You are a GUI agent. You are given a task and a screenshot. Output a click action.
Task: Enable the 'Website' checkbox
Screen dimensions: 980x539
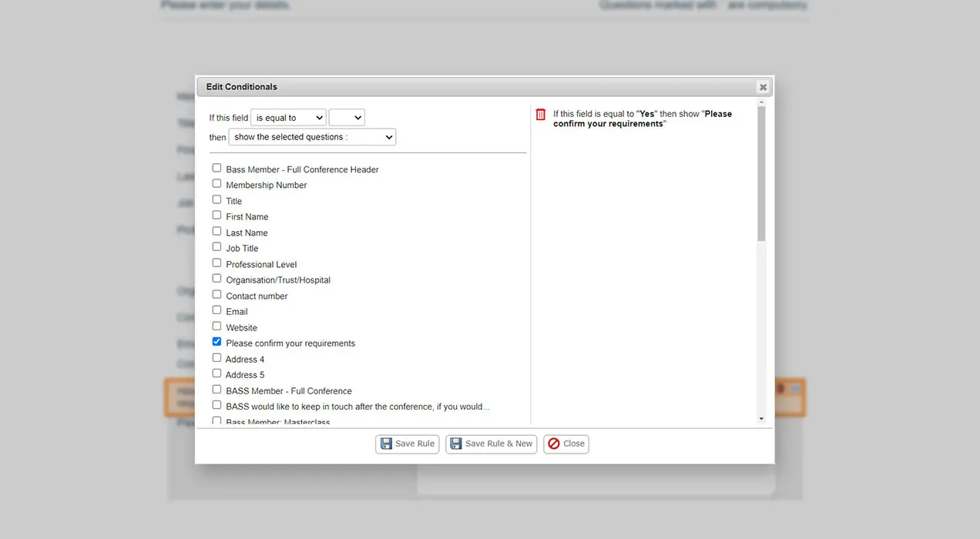pyautogui.click(x=216, y=325)
